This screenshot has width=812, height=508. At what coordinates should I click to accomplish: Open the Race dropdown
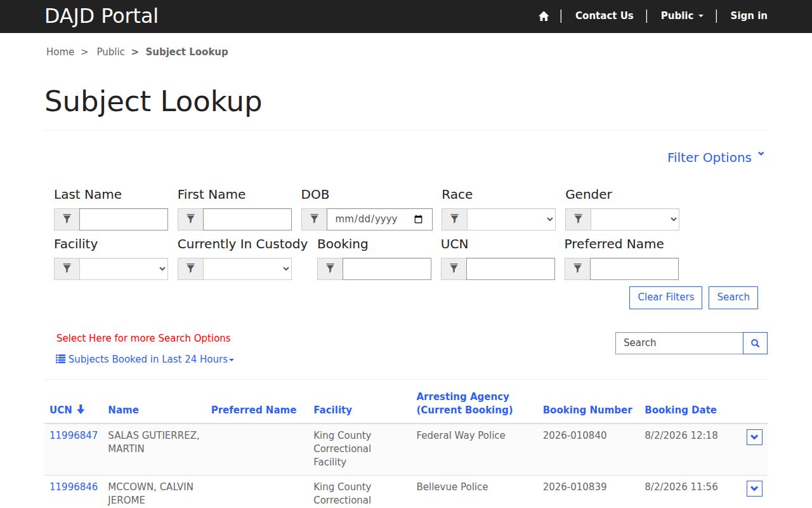pyautogui.click(x=511, y=219)
